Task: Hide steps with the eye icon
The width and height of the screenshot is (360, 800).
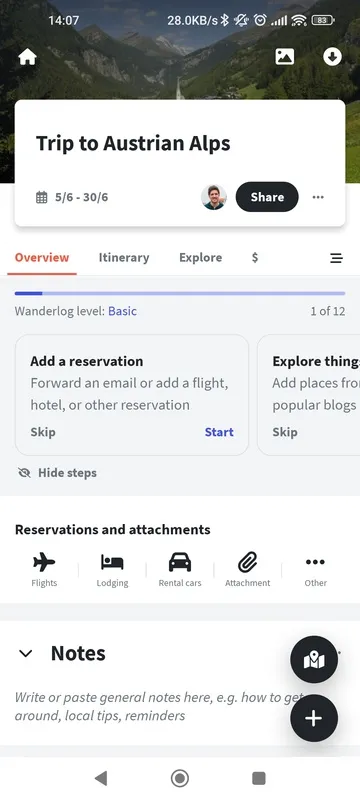Action: coord(57,473)
